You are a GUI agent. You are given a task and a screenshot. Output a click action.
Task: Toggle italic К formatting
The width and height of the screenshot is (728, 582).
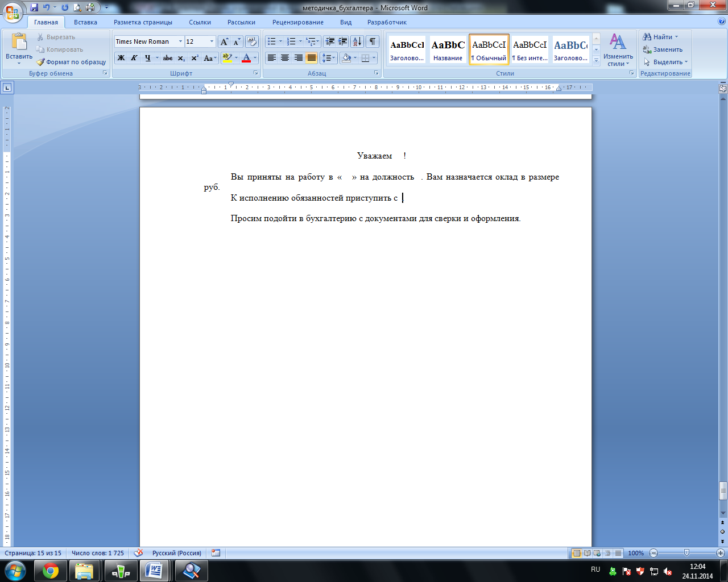134,58
